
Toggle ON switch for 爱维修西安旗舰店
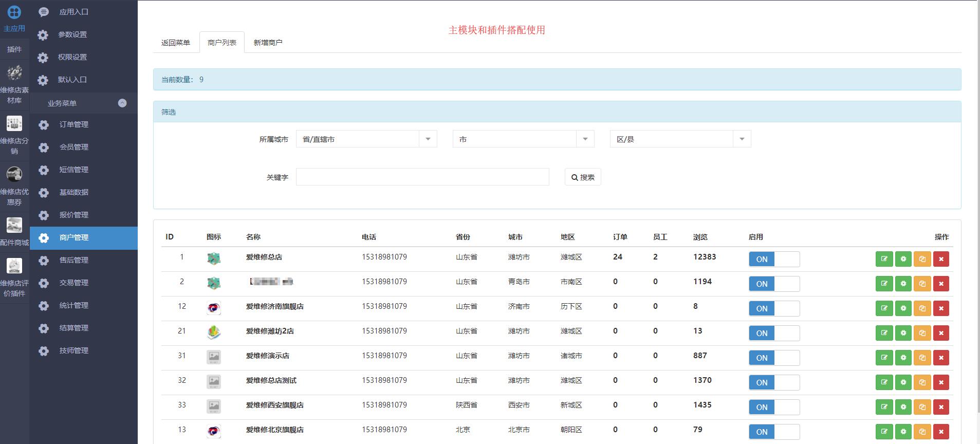point(774,407)
